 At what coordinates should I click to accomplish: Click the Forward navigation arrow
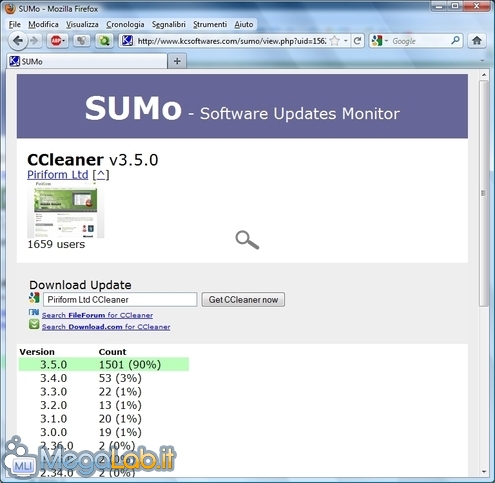pos(34,41)
